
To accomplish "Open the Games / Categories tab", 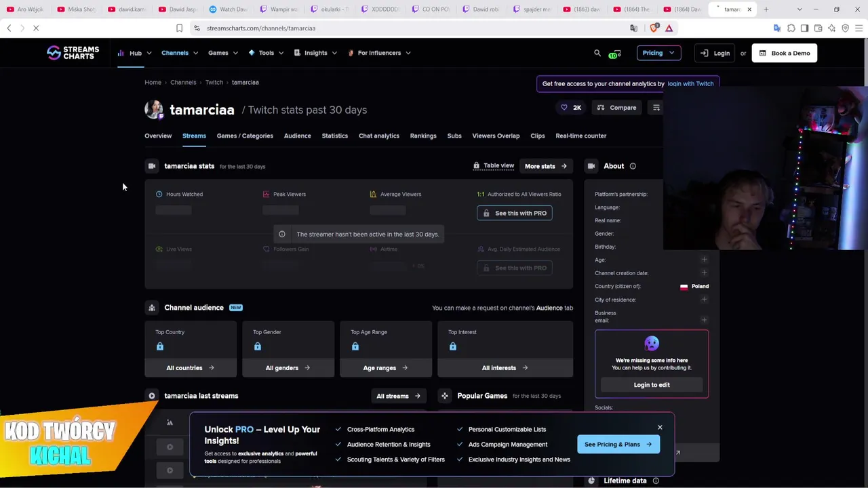I will 245,136.
